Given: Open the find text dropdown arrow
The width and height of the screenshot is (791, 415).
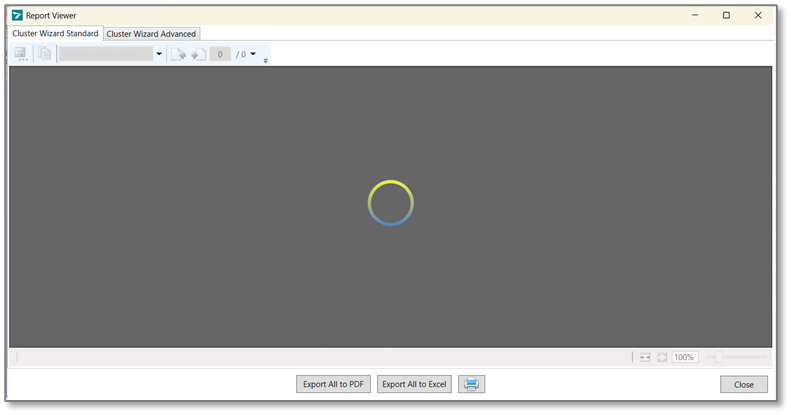Looking at the screenshot, I should pyautogui.click(x=159, y=54).
